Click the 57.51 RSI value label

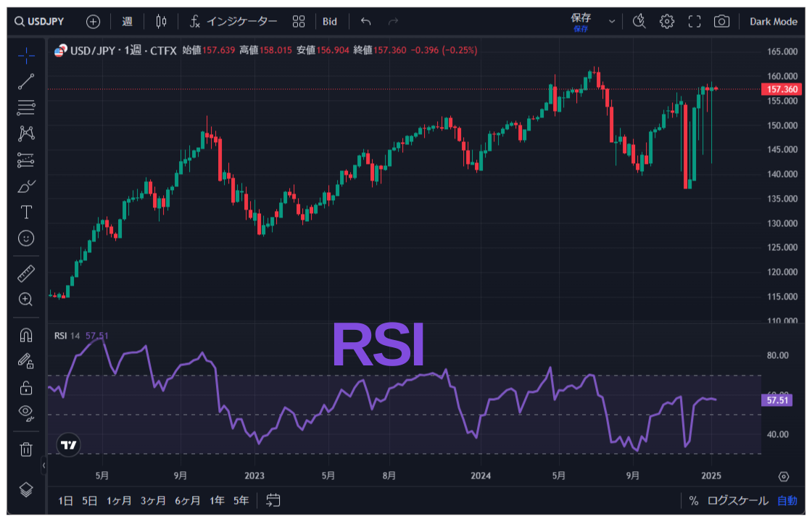pos(776,400)
